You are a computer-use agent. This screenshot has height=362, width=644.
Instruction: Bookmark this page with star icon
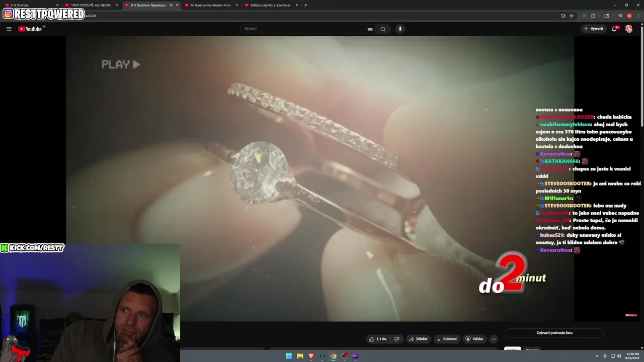pos(572,16)
